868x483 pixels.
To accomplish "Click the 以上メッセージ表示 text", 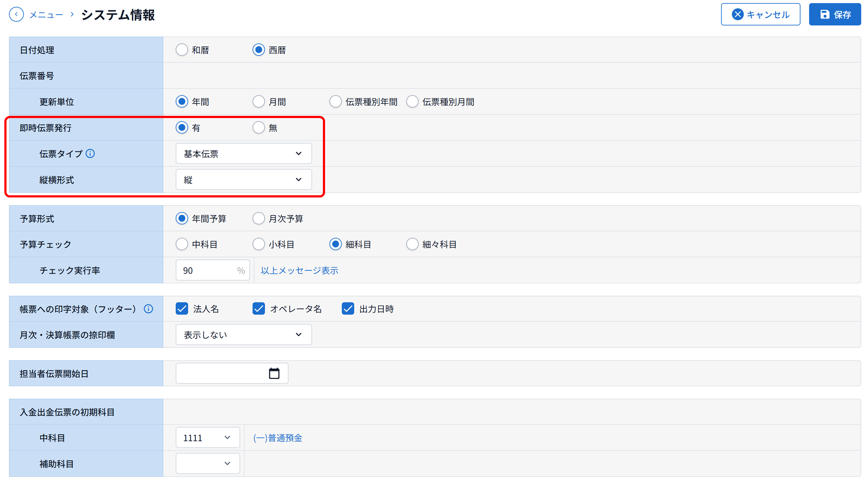I will coord(299,270).
